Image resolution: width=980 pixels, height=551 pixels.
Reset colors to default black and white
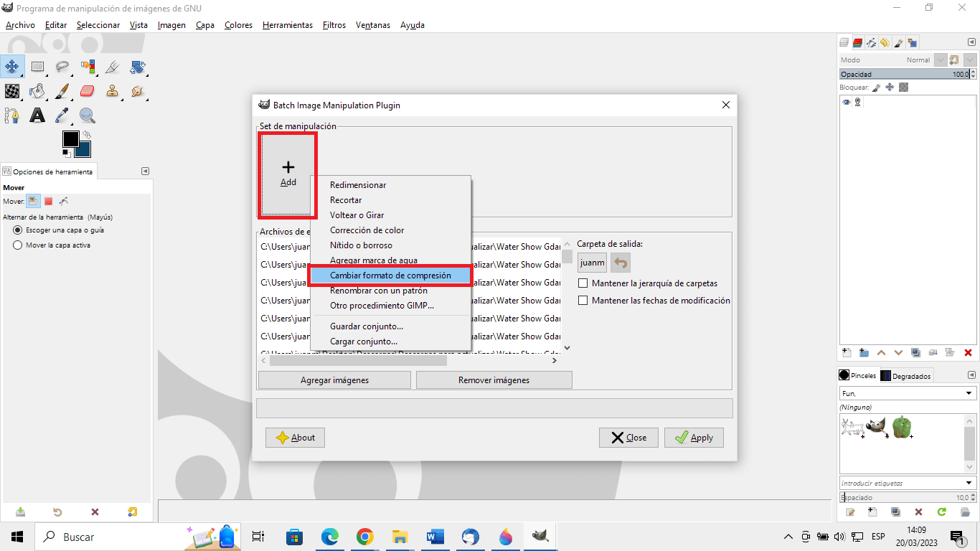pos(66,153)
